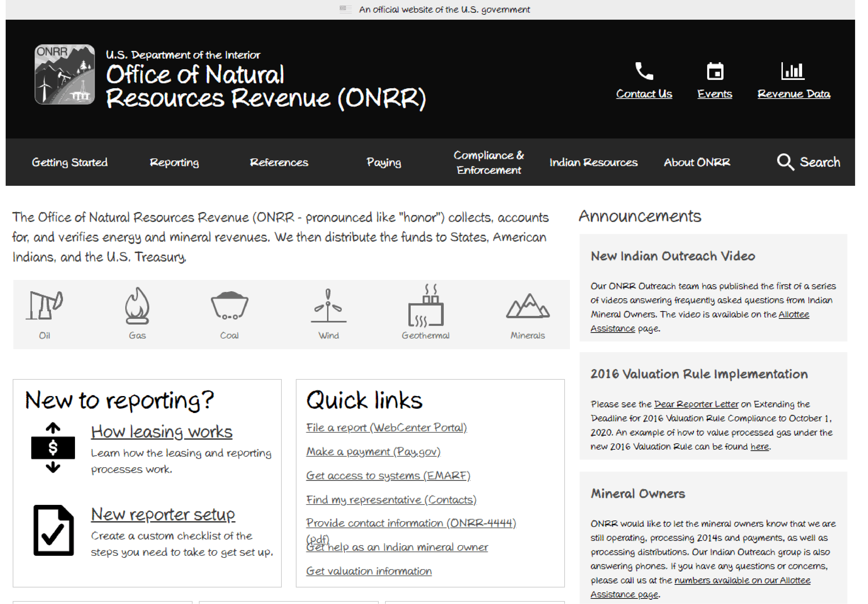Open the Dear Reporter Letter link
The height and width of the screenshot is (604, 868).
coord(696,404)
